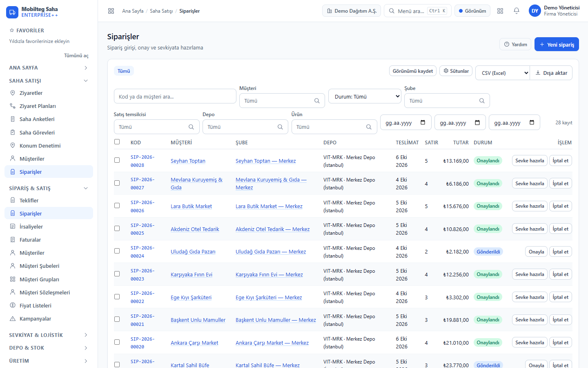Click the apps grid icon beside notifications
The image size is (588, 368).
pyautogui.click(x=500, y=11)
